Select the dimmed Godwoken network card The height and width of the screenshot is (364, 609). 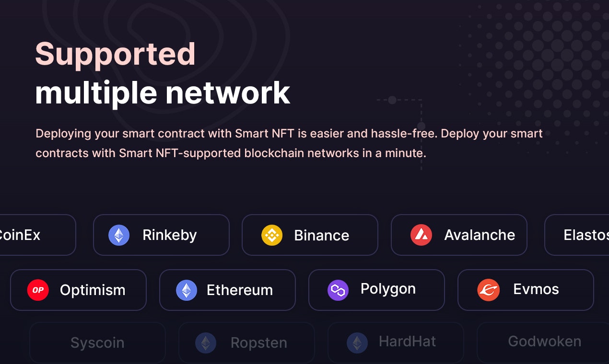click(543, 342)
